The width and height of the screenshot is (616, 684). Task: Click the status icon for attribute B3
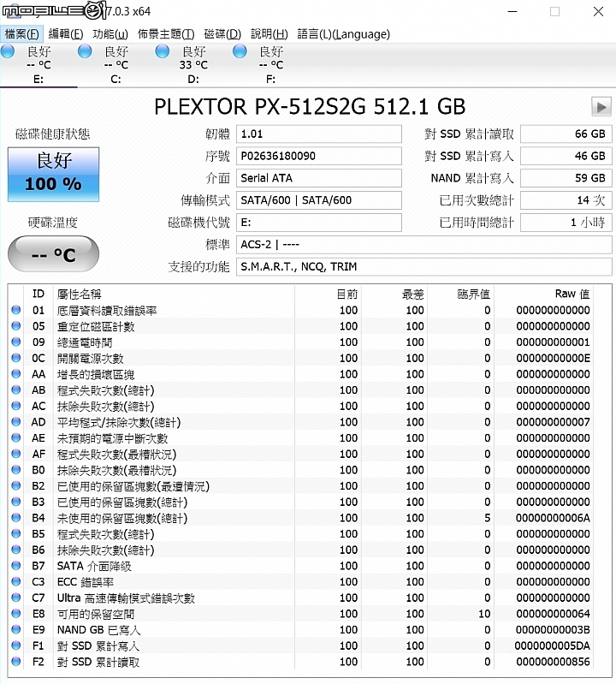click(x=16, y=502)
